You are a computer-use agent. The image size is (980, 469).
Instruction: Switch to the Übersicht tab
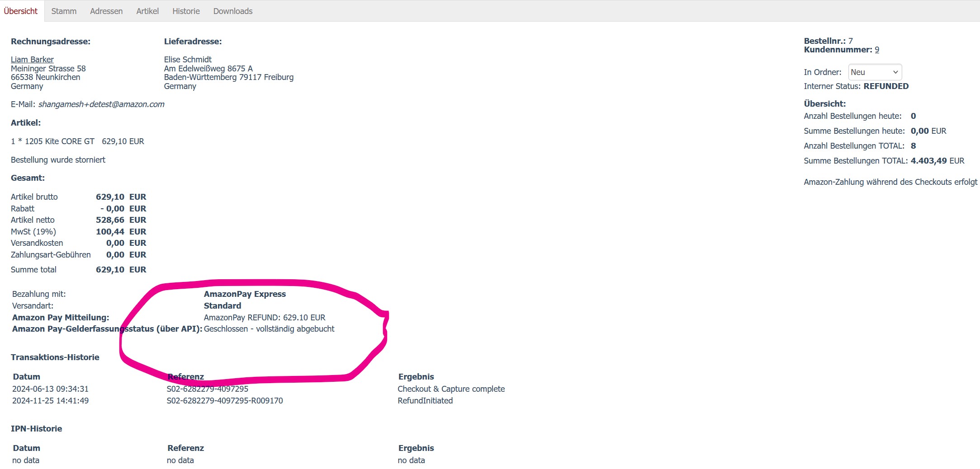21,11
